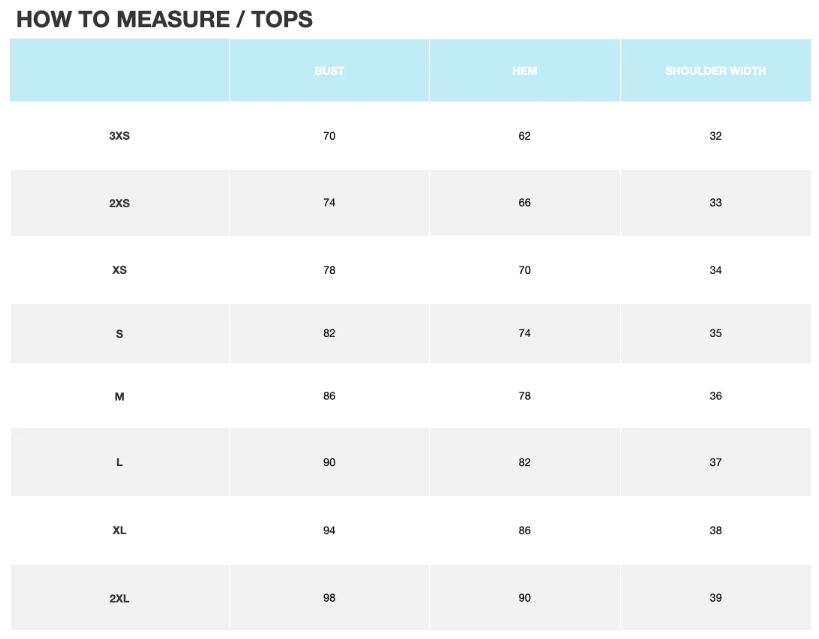This screenshot has height=639, width=819.
Task: Click hem value 78 for size M
Action: pos(525,397)
